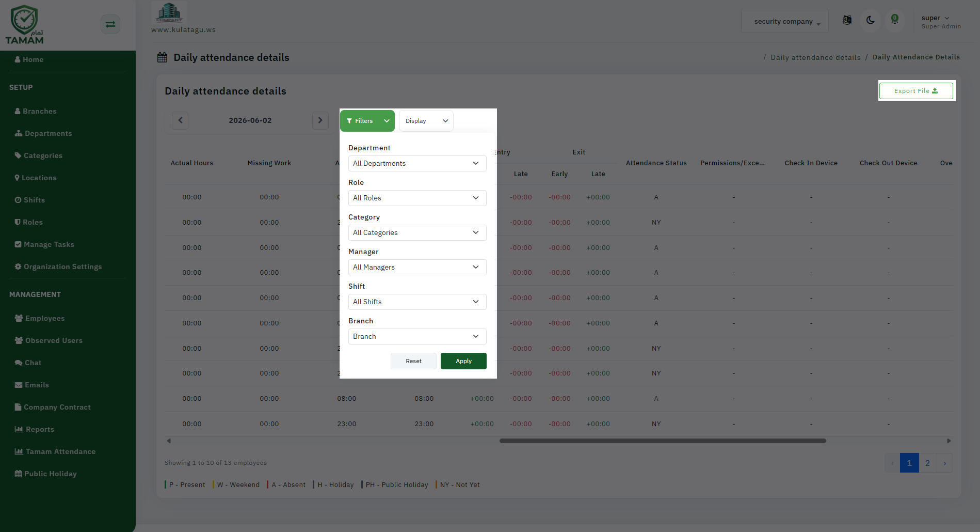
Task: Click the Reset filters button
Action: click(x=413, y=361)
